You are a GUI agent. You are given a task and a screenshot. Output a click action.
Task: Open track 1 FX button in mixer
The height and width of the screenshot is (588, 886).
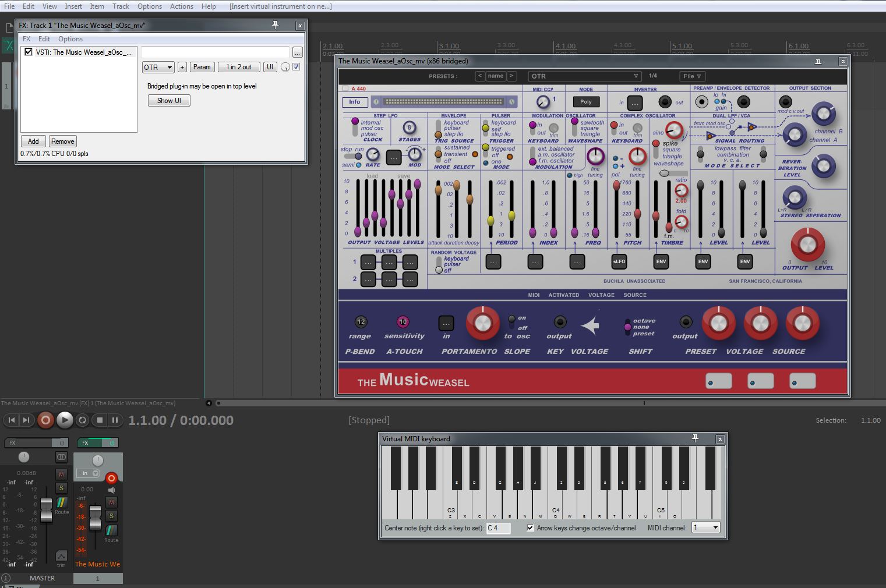(85, 443)
